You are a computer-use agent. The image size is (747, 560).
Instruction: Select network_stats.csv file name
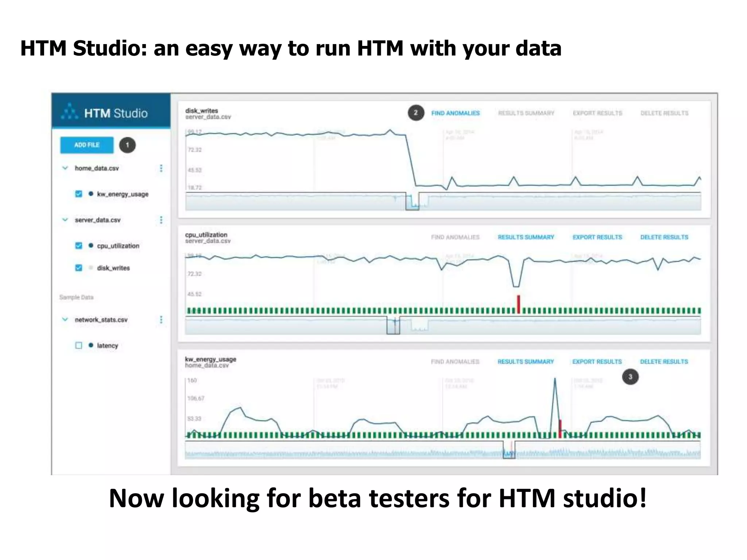tap(101, 320)
